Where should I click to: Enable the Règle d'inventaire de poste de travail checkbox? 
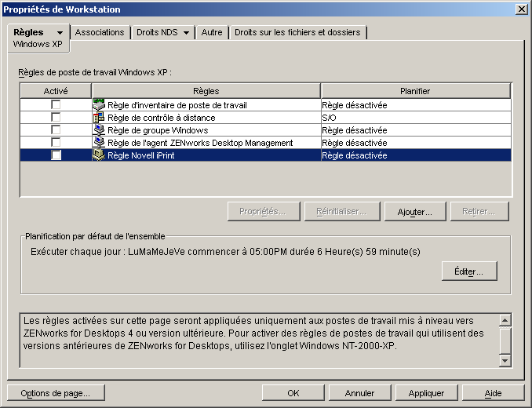[x=56, y=105]
